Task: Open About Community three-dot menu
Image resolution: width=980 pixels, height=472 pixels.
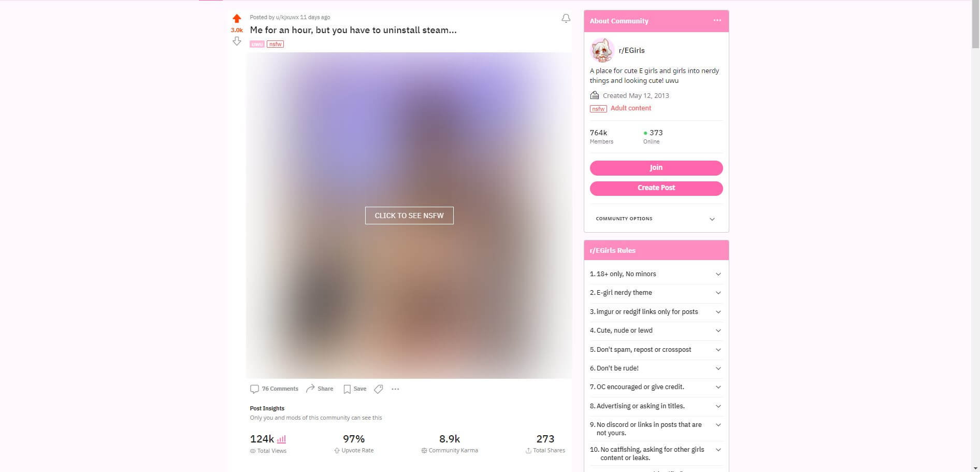Action: coord(717,20)
